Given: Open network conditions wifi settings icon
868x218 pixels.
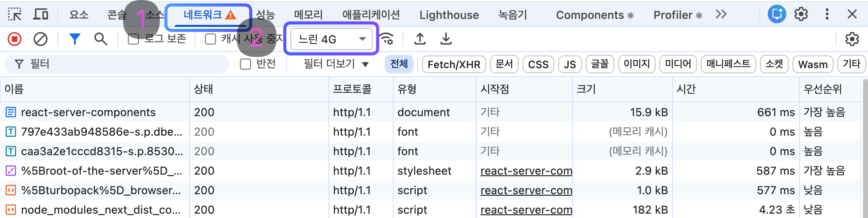Looking at the screenshot, I should (387, 39).
